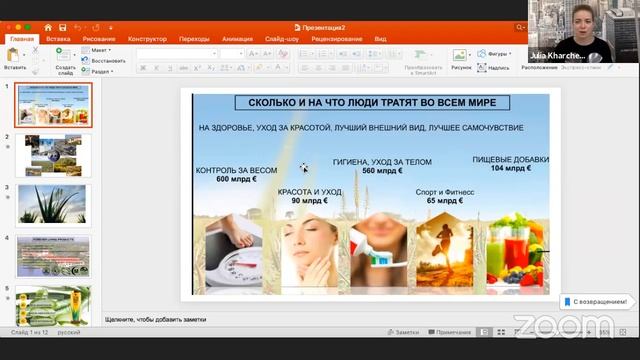Click the Рисунок picture icon
Viewport: 640px width, 360px height.
(x=460, y=55)
